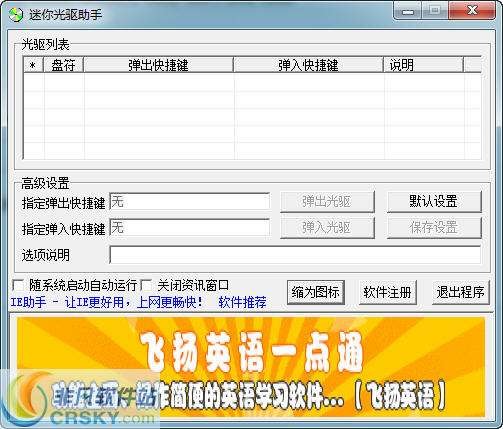Click the 盘符 column header

[x=63, y=65]
